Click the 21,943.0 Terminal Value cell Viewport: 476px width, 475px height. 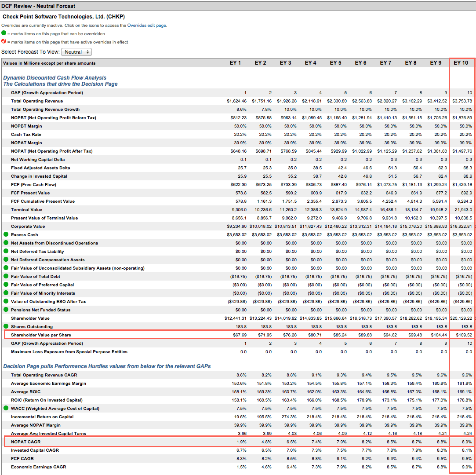click(x=464, y=209)
